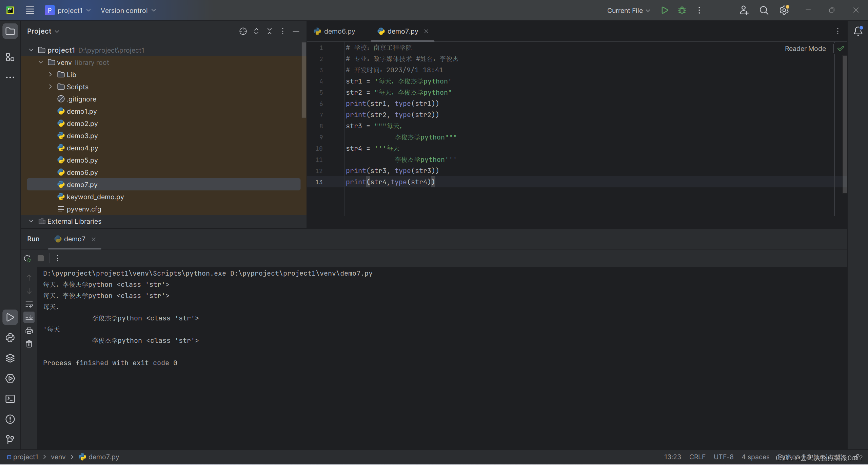Open the Python Packages layers icon
Image resolution: width=868 pixels, height=465 pixels.
click(x=10, y=358)
